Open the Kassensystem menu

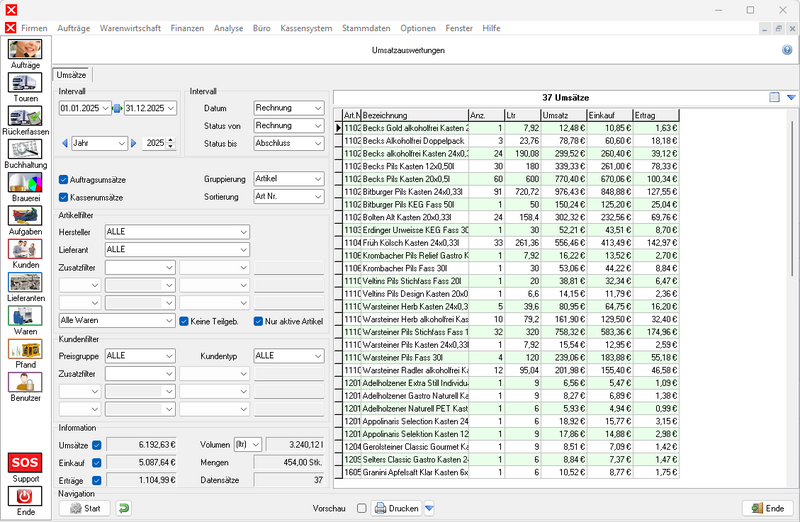pos(306,29)
